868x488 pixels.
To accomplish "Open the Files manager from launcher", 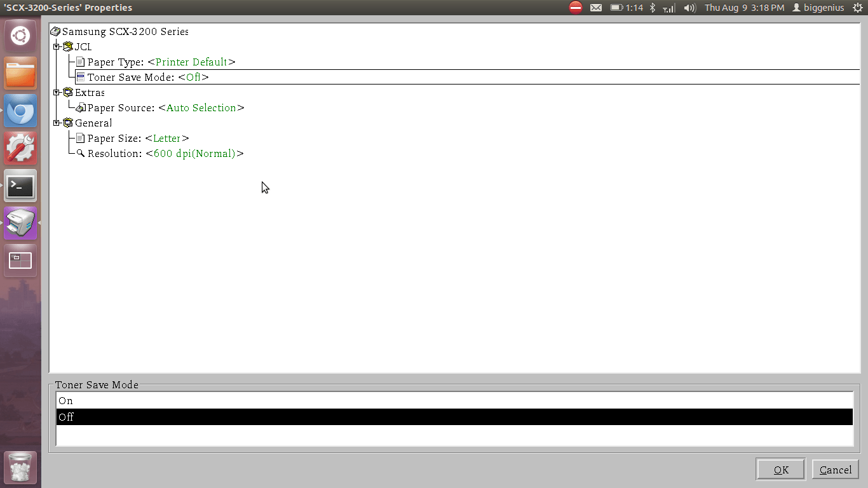I will tap(20, 73).
